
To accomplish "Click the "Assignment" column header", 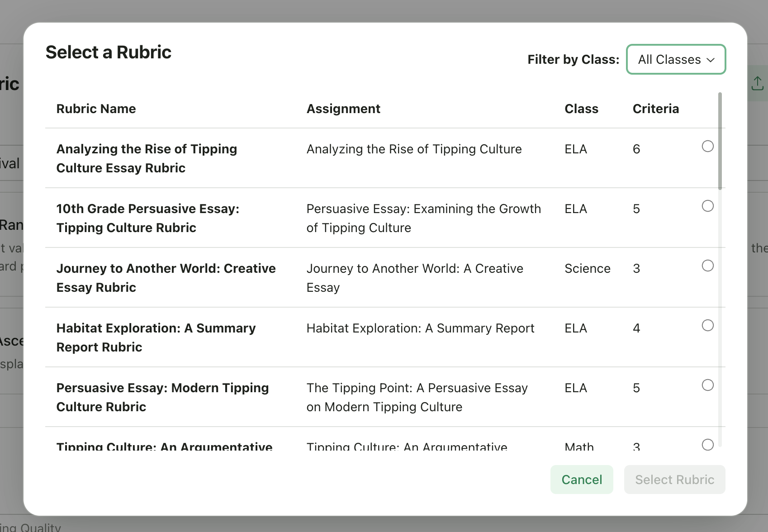I will [343, 109].
